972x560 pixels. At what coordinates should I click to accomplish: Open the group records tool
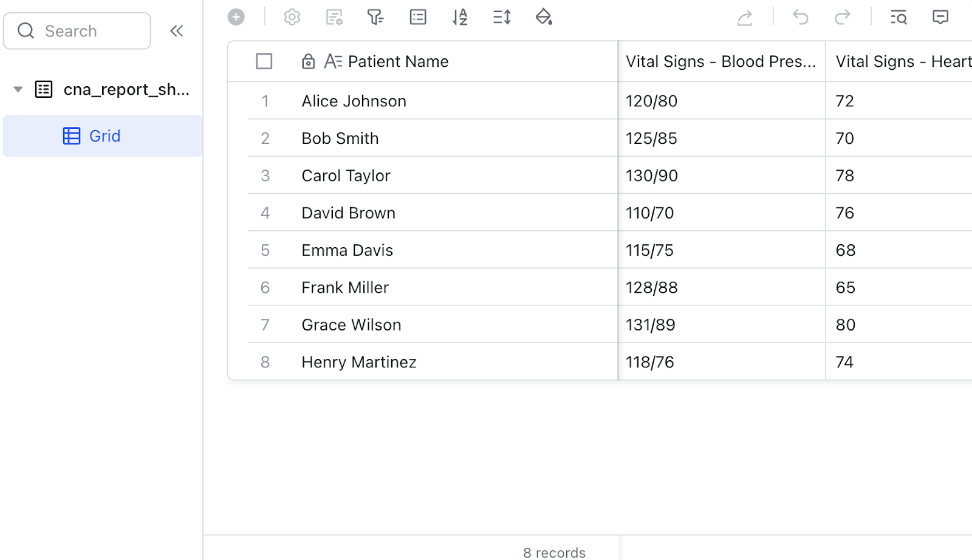(418, 17)
